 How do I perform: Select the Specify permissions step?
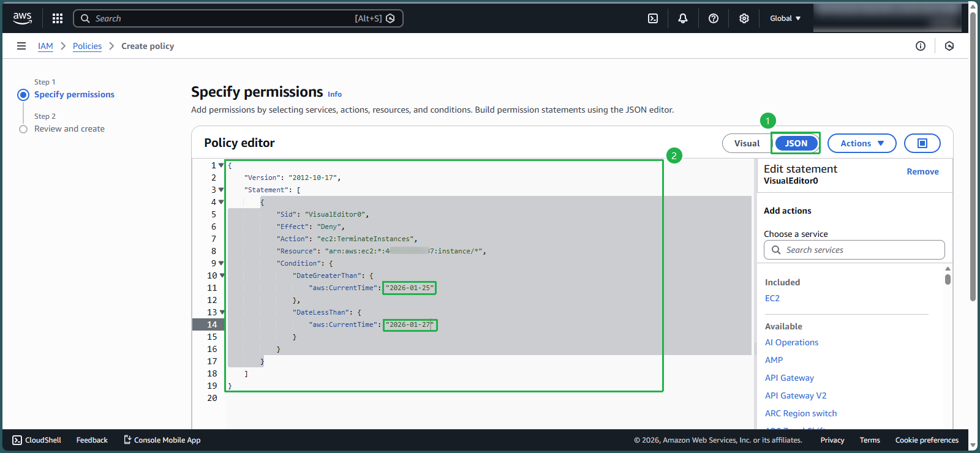pos(74,94)
